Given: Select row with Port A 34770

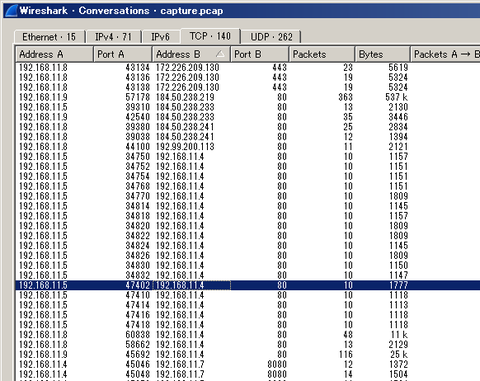Looking at the screenshot, I should point(248,196).
